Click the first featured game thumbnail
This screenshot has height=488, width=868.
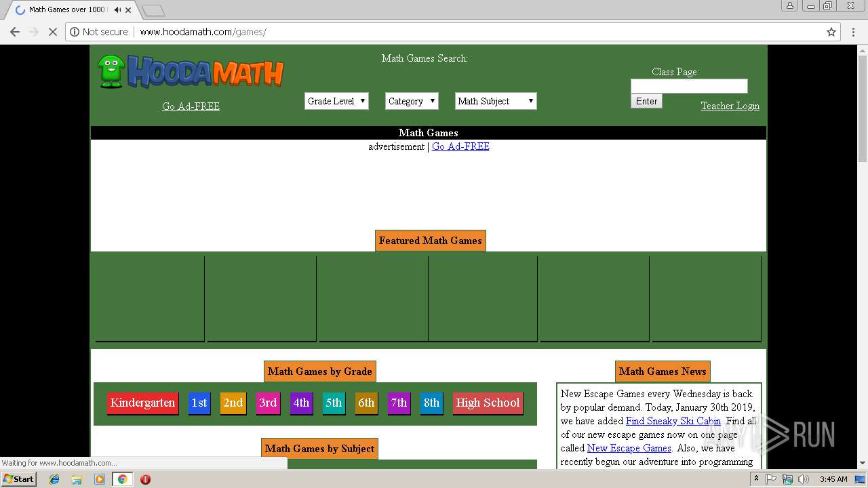(150, 298)
